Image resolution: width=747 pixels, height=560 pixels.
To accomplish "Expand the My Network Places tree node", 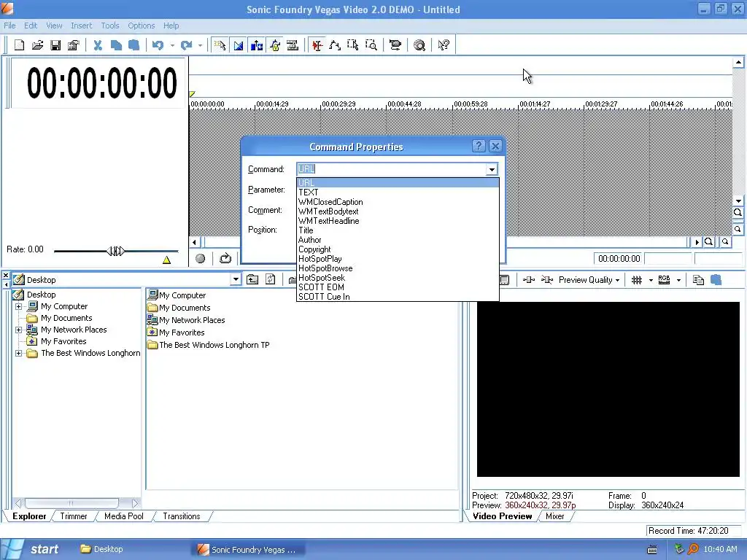I will pos(18,330).
